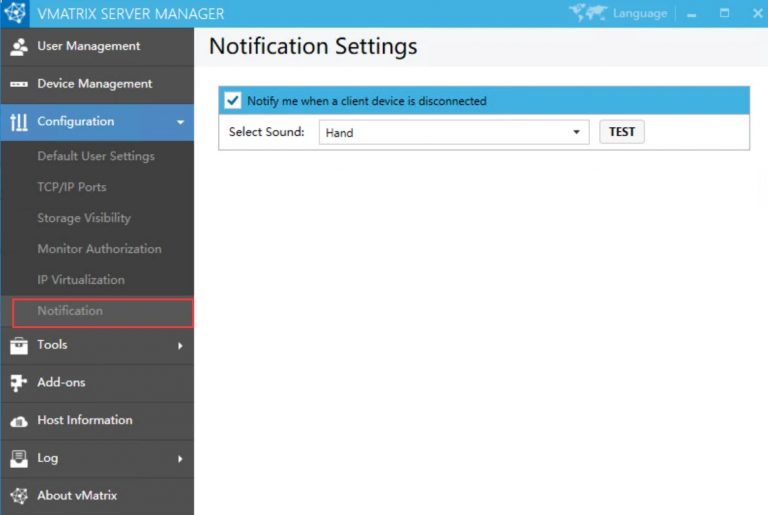
Task: Uncheck the client device disconnected notification checkbox
Action: pyautogui.click(x=233, y=100)
